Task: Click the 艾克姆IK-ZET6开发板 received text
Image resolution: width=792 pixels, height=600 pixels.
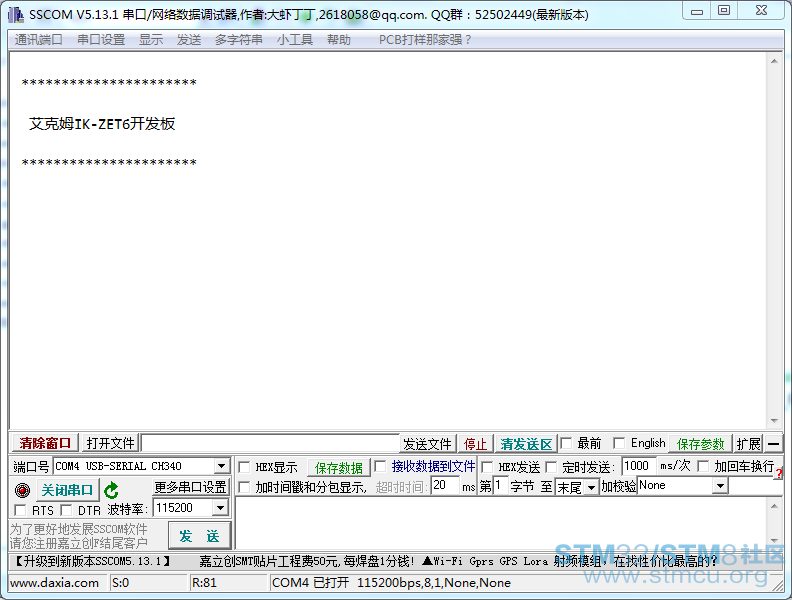Action: coord(102,124)
